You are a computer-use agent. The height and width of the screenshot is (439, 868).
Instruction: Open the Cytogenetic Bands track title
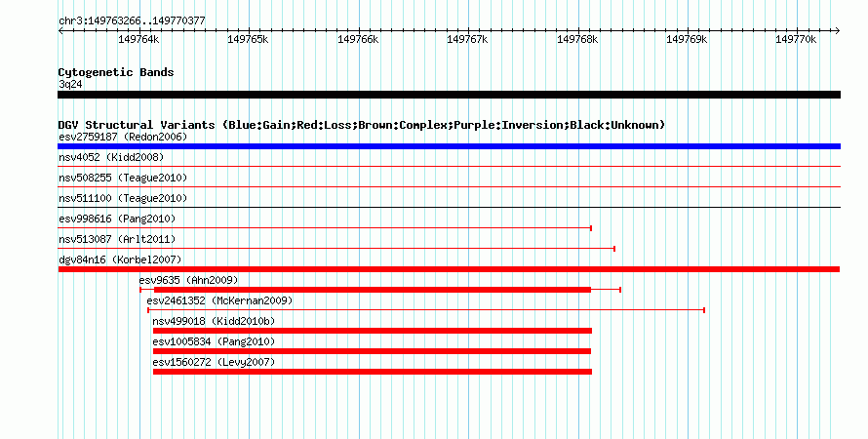[116, 72]
